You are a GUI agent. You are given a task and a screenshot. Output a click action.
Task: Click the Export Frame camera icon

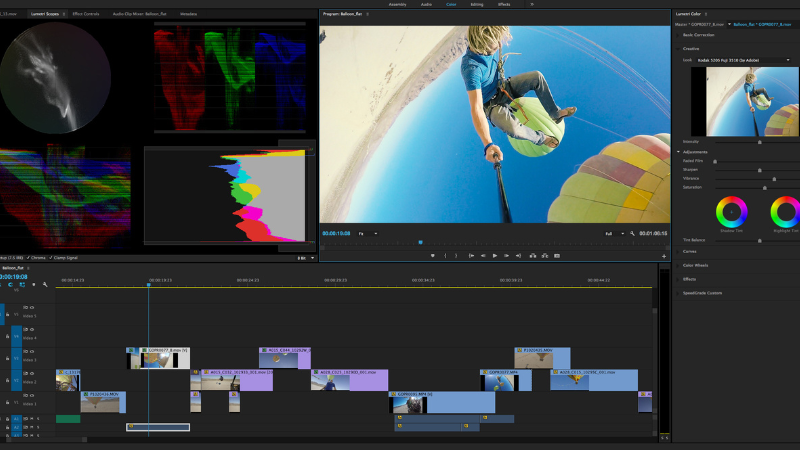557,256
